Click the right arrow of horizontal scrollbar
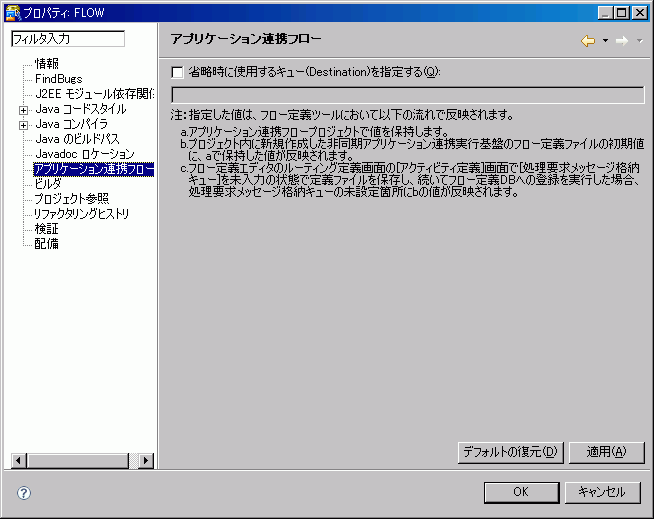The image size is (654, 519). point(146,460)
